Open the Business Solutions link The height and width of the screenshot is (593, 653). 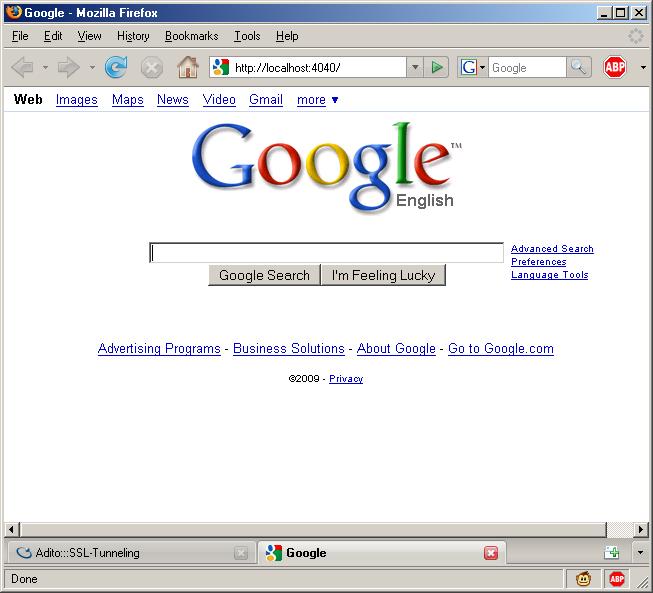pyautogui.click(x=289, y=349)
